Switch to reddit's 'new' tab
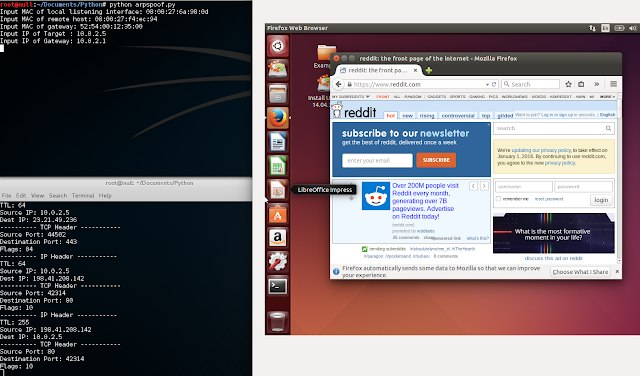 click(407, 116)
